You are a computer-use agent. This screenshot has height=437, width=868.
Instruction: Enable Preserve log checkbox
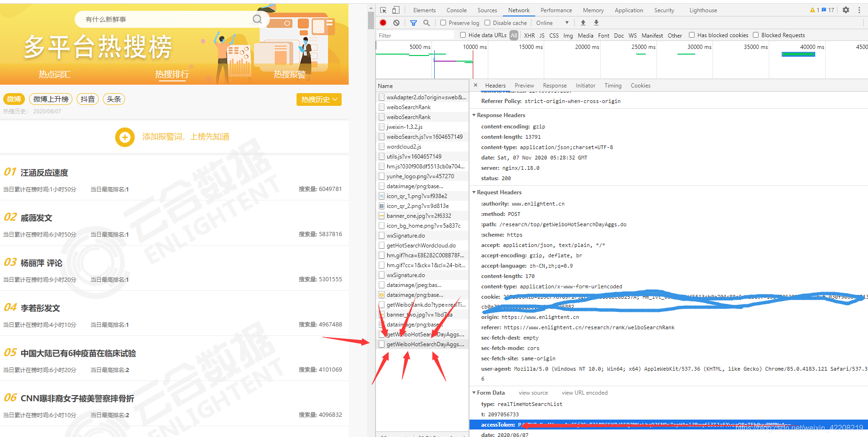click(443, 23)
